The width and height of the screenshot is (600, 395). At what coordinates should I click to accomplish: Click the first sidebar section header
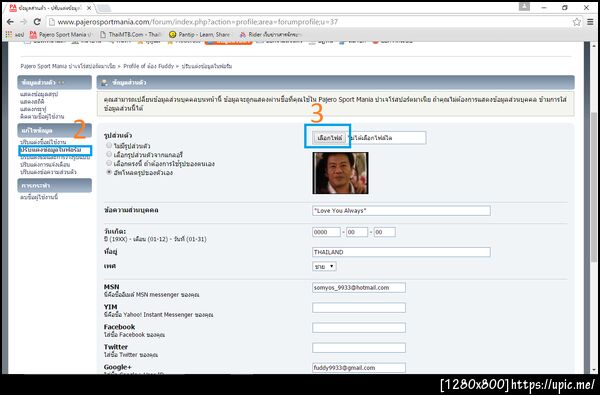[x=54, y=83]
